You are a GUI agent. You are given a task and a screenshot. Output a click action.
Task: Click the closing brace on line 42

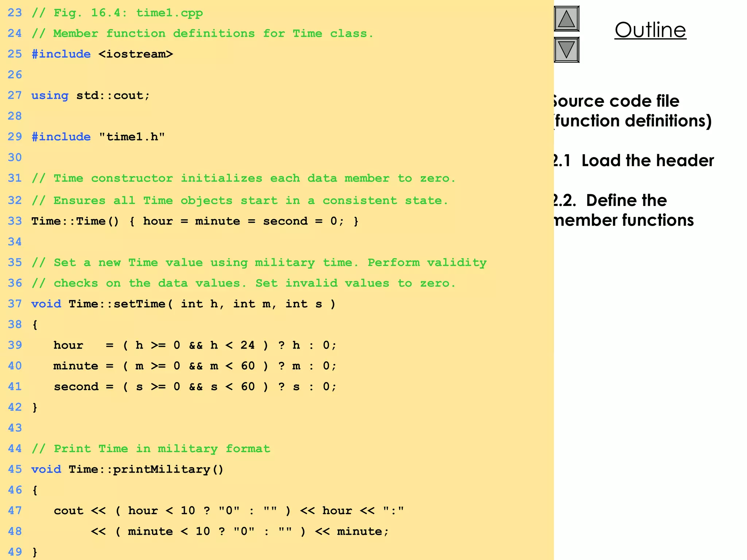click(x=35, y=408)
